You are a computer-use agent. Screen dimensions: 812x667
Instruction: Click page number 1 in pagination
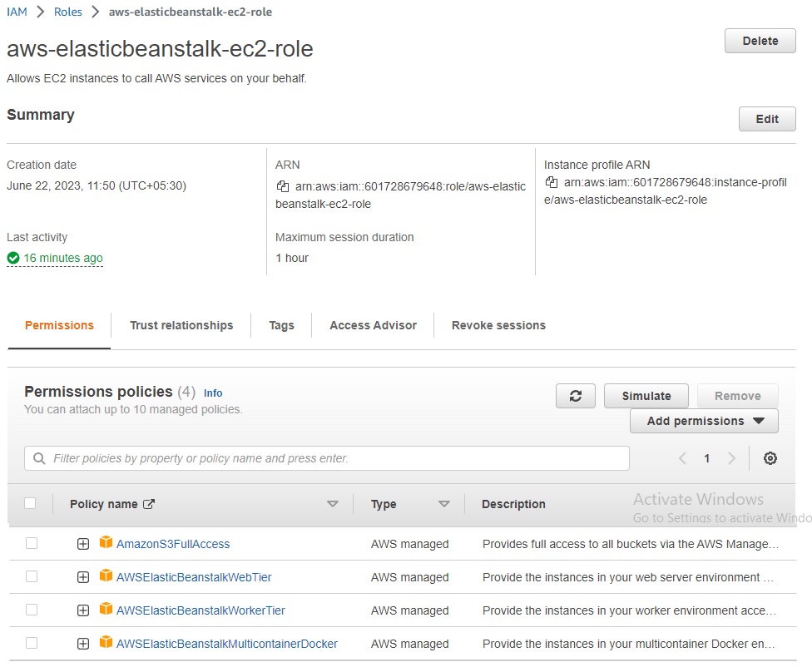707,458
